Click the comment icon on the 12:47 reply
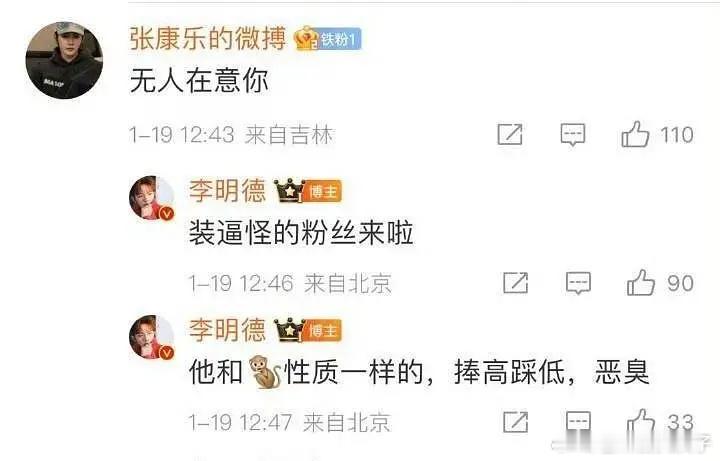This screenshot has width=720, height=461. tap(578, 422)
